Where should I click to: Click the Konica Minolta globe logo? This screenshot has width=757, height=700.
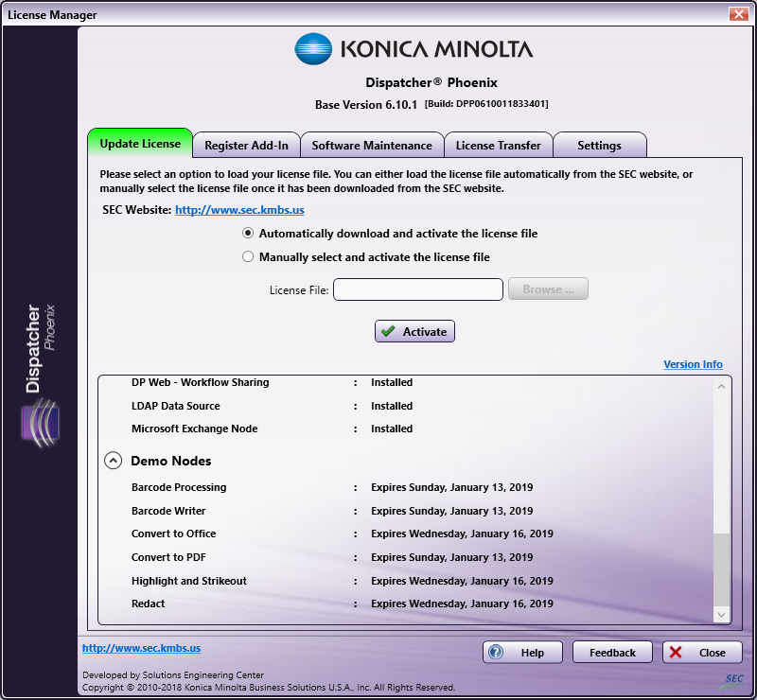313,49
